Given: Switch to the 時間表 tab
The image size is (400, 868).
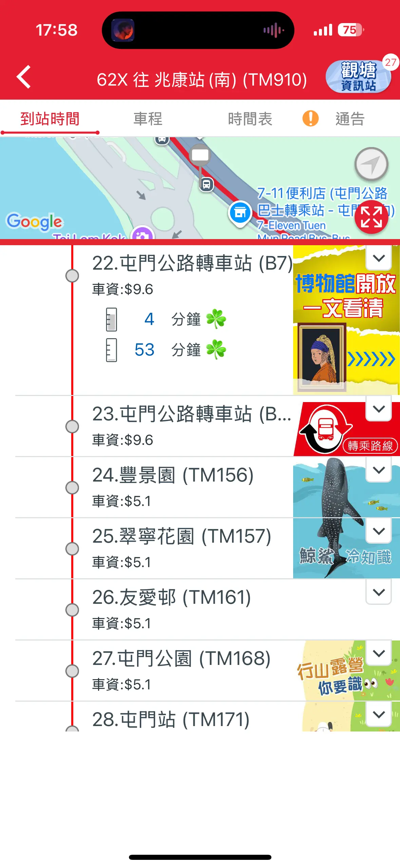Looking at the screenshot, I should click(250, 119).
